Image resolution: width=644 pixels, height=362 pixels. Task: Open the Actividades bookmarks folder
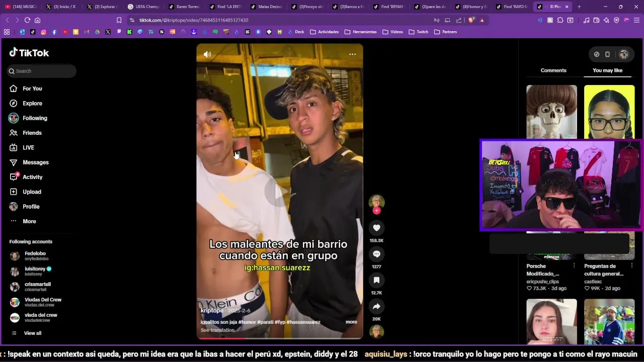(325, 32)
